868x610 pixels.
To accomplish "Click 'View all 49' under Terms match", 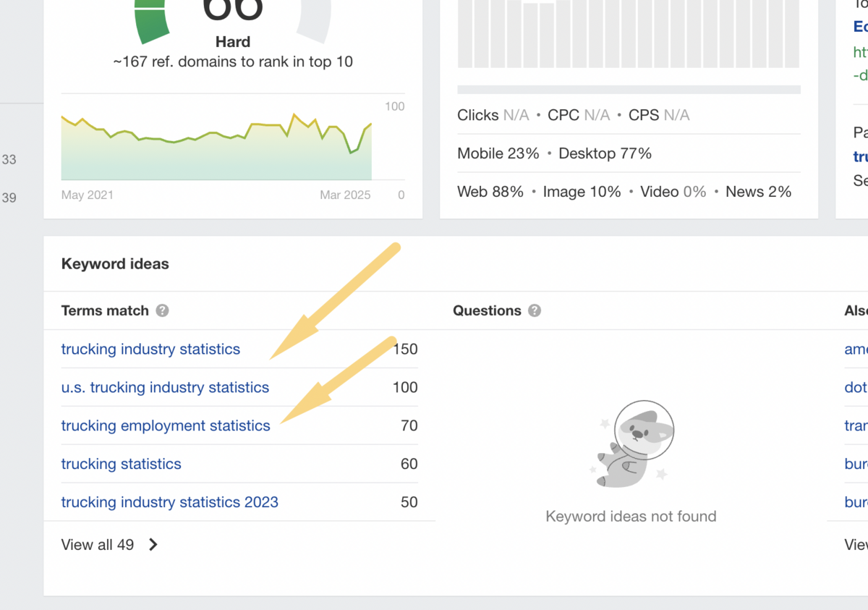I will (98, 544).
